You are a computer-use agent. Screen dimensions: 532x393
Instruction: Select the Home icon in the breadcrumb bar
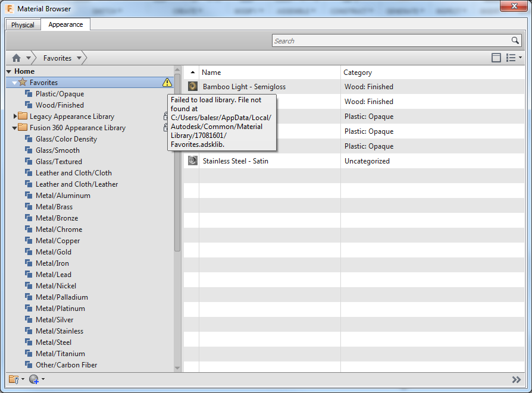click(15, 58)
